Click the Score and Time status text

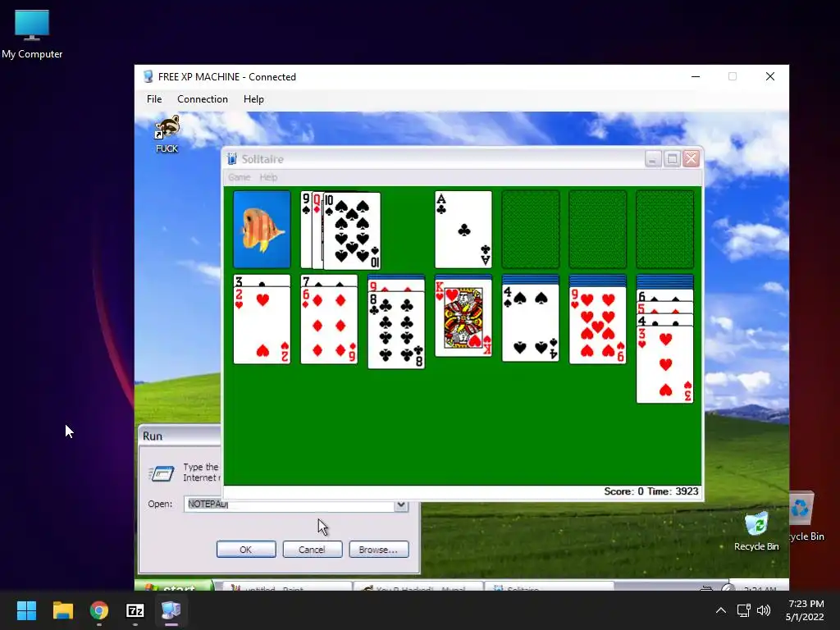651,491
